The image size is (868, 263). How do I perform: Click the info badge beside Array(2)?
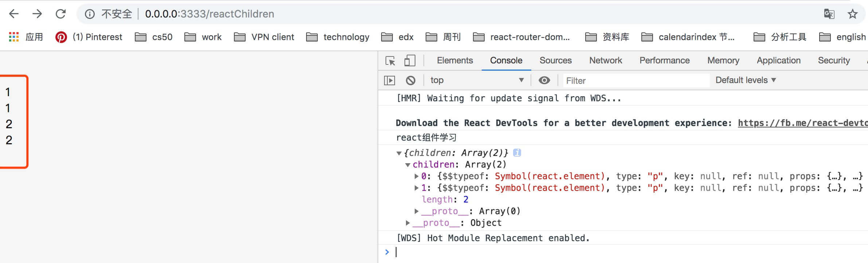517,153
